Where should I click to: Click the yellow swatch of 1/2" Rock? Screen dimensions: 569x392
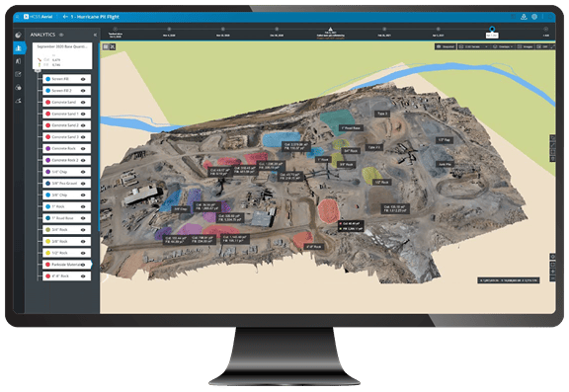pos(47,253)
